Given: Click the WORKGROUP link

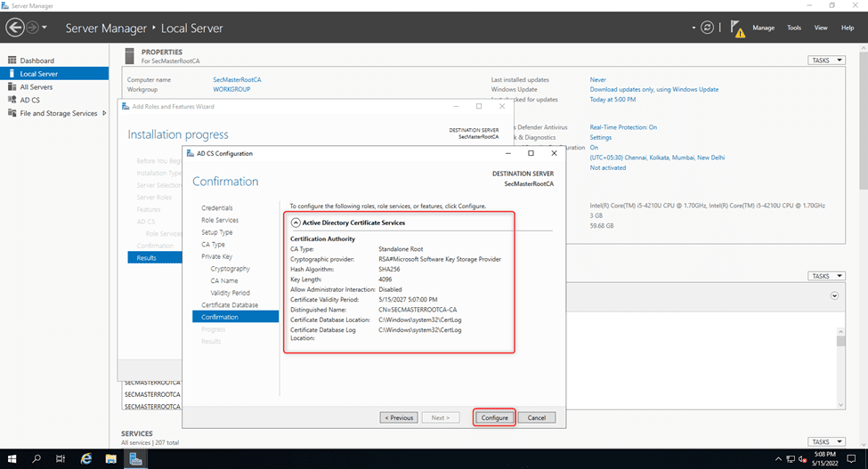Looking at the screenshot, I should [x=231, y=89].
